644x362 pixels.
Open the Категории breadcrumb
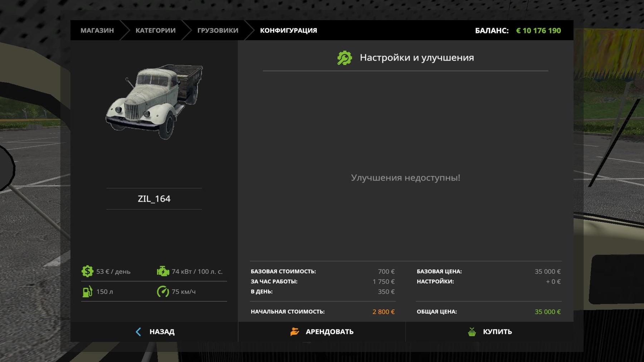click(x=155, y=30)
